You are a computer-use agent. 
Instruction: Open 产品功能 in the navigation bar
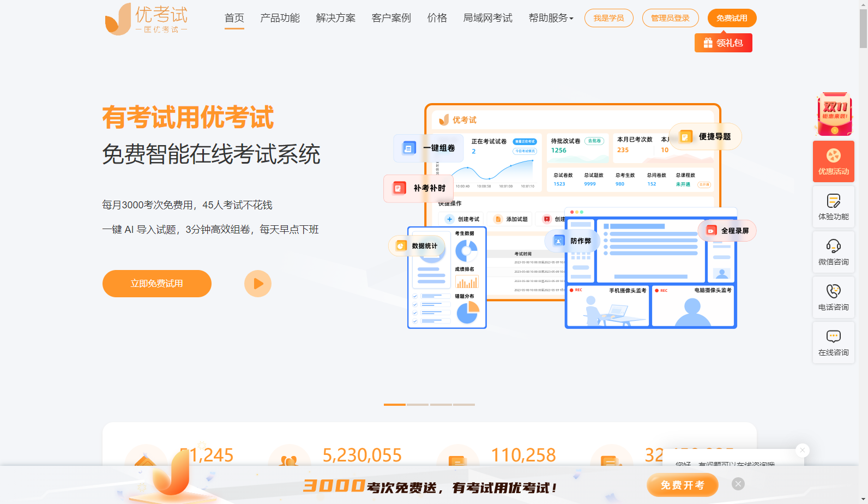[280, 18]
